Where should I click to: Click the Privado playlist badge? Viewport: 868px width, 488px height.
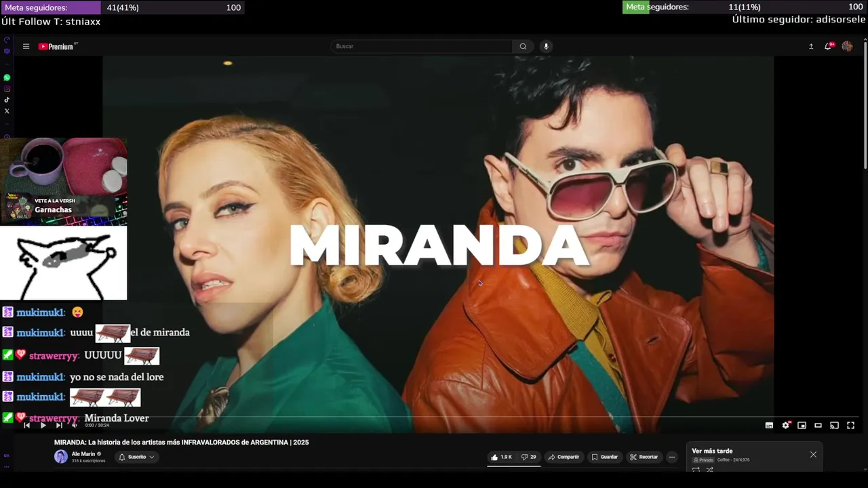point(704,460)
